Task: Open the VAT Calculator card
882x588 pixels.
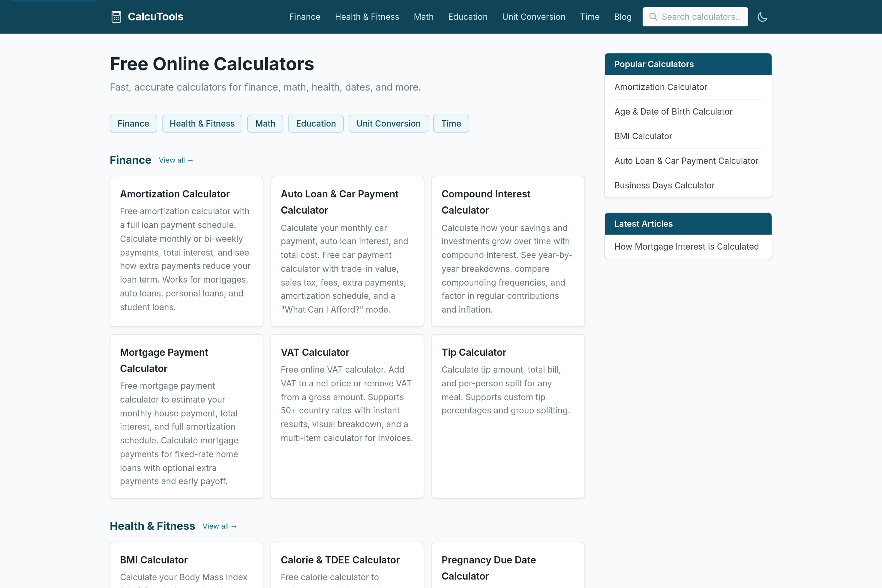Action: coord(315,352)
